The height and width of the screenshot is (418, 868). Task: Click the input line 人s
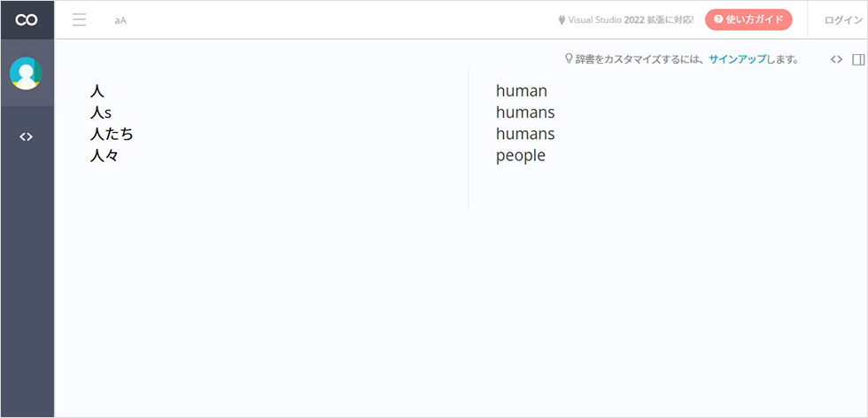tap(101, 112)
